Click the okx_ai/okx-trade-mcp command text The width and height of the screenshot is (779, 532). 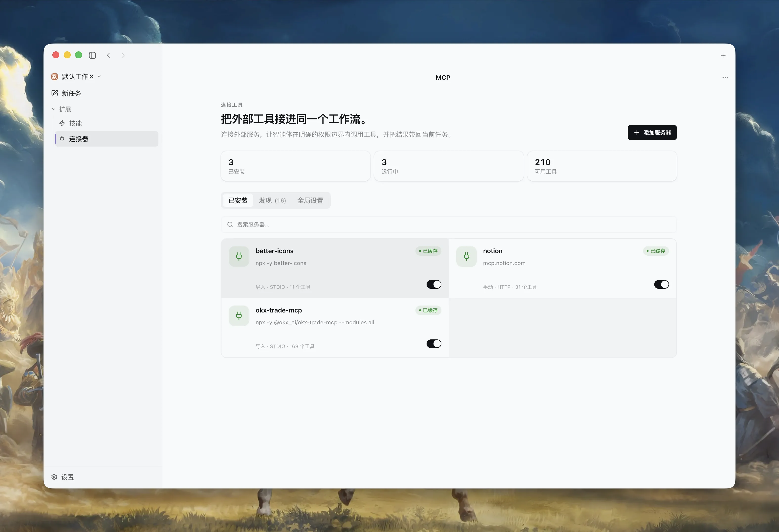point(315,322)
